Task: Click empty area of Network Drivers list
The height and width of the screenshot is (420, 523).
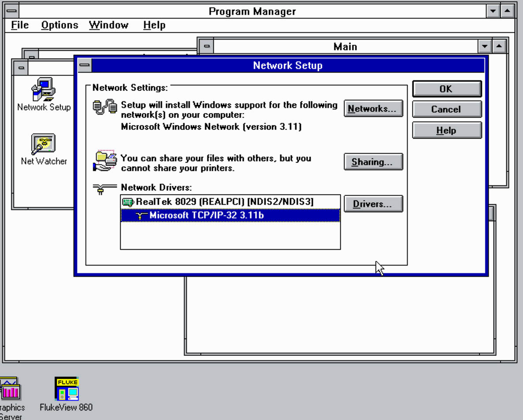Action: point(230,236)
